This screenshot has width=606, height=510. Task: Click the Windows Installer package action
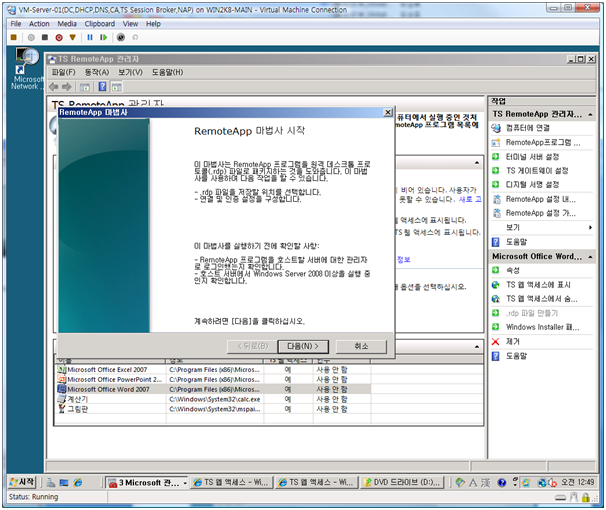pyautogui.click(x=543, y=327)
